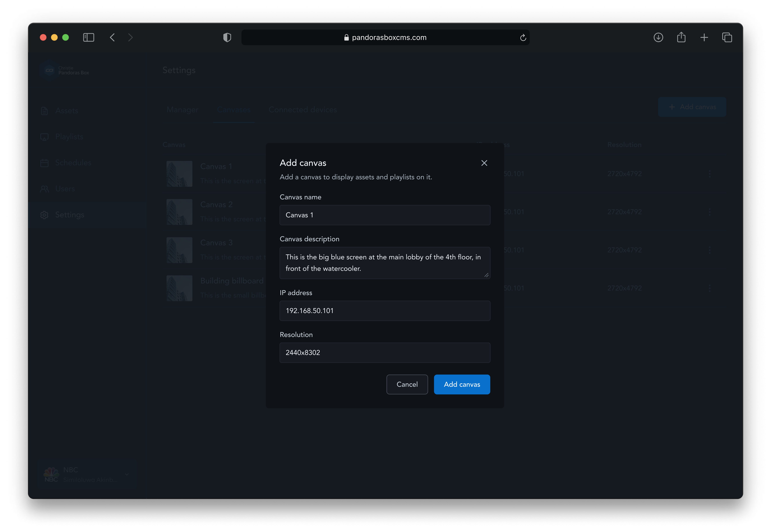The width and height of the screenshot is (771, 532).
Task: Focus the Canvas description text area
Action: click(384, 263)
